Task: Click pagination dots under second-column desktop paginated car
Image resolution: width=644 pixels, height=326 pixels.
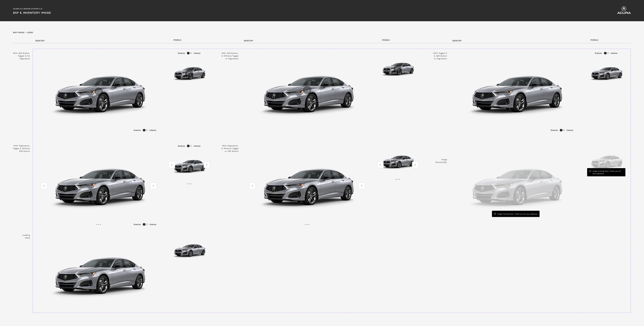Action: 307,224
